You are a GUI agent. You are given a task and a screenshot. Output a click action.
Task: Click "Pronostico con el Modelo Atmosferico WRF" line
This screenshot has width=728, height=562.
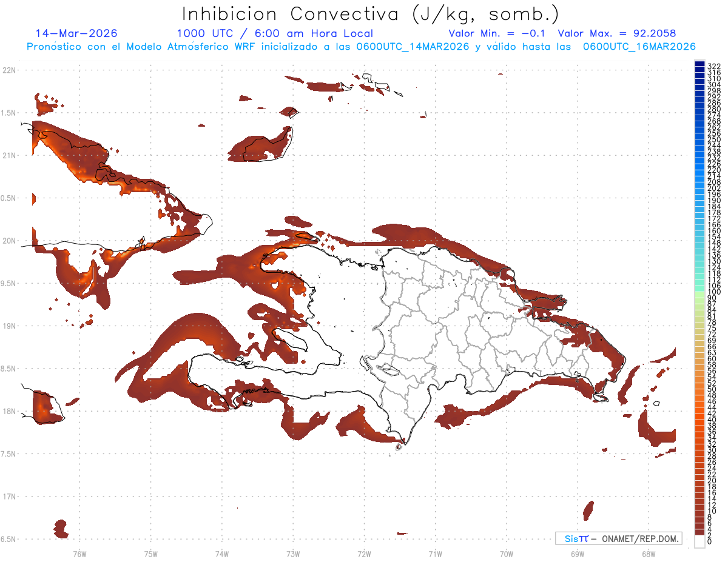coord(361,47)
